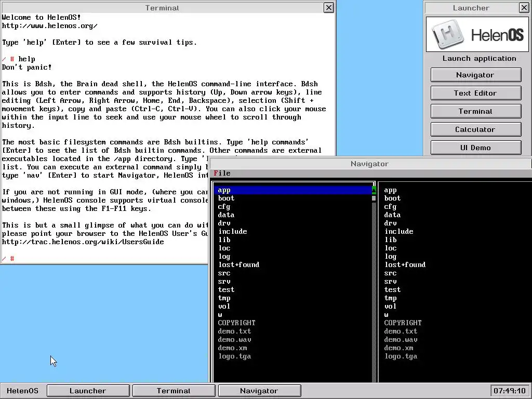Click the scroll up arrow in Navigator's left panel
The image size is (532, 399).
[x=374, y=190]
